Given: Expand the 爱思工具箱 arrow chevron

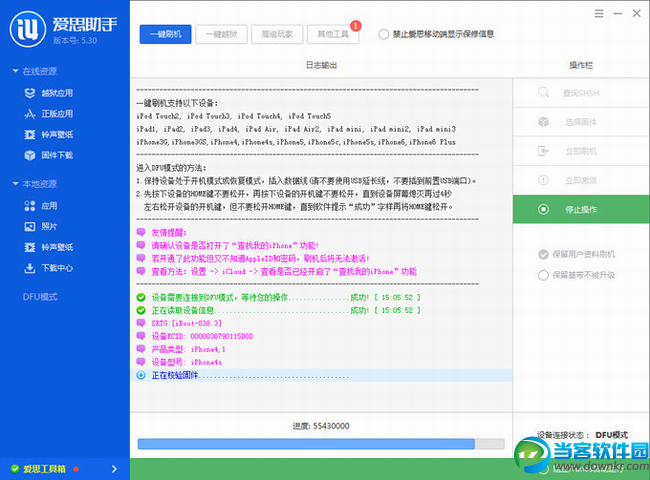Looking at the screenshot, I should 114,469.
